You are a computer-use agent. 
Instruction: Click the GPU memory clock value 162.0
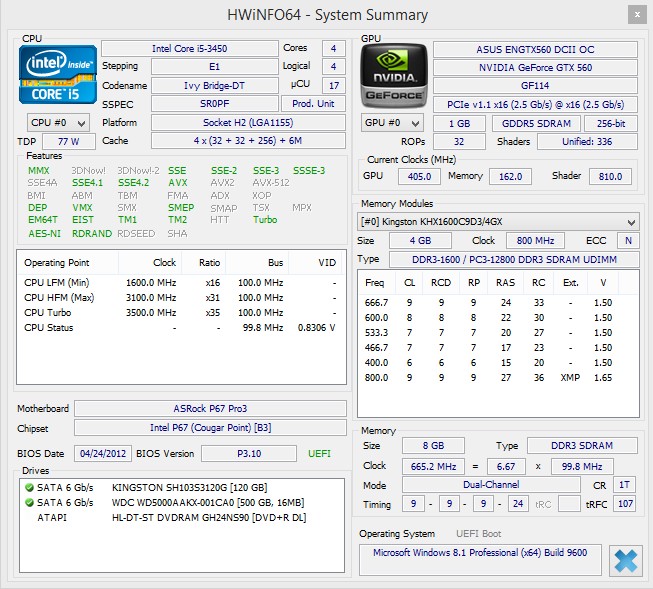click(511, 177)
